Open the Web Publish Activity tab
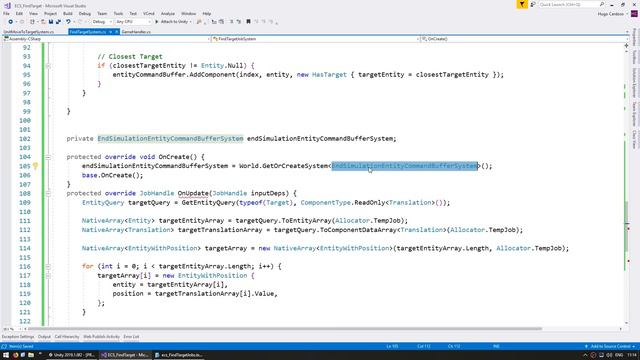Image resolution: width=640 pixels, height=360 pixels. [x=102, y=337]
